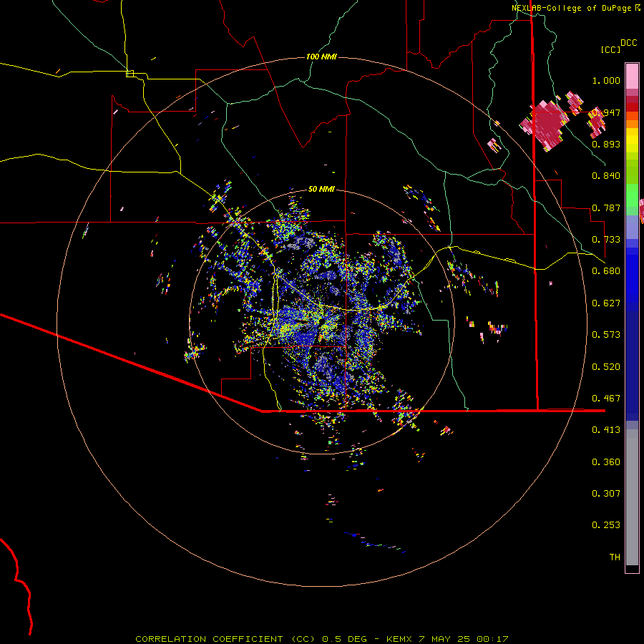Click the 0.627 color scale label
Image resolution: width=644 pixels, height=644 pixels.
606,303
